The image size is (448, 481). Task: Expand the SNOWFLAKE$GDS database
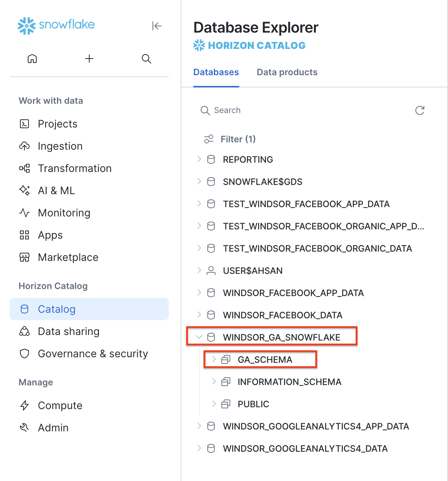click(x=199, y=182)
